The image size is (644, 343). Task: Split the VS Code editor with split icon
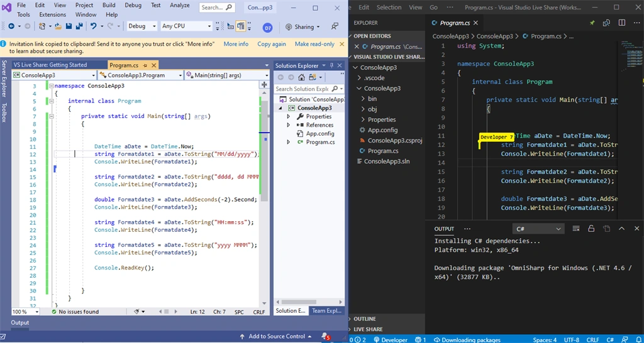click(622, 23)
